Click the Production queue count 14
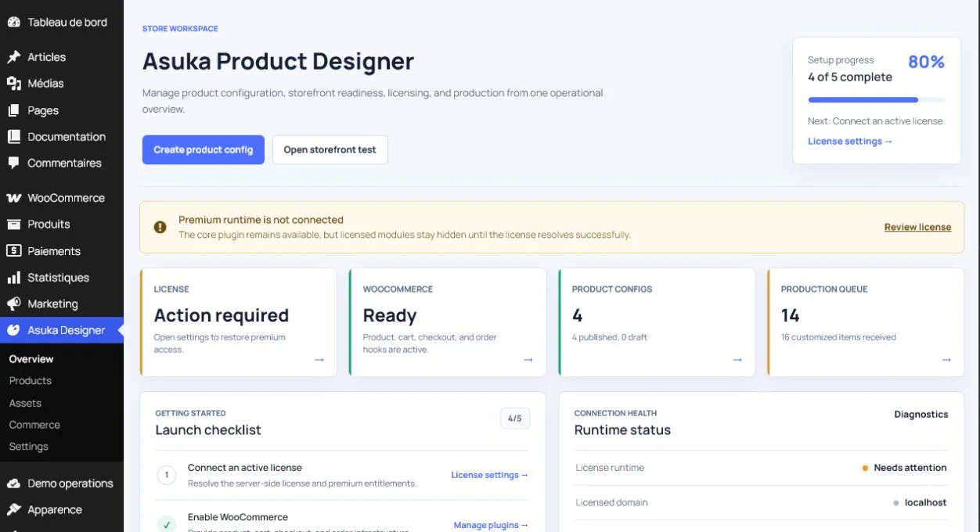 pos(790,315)
